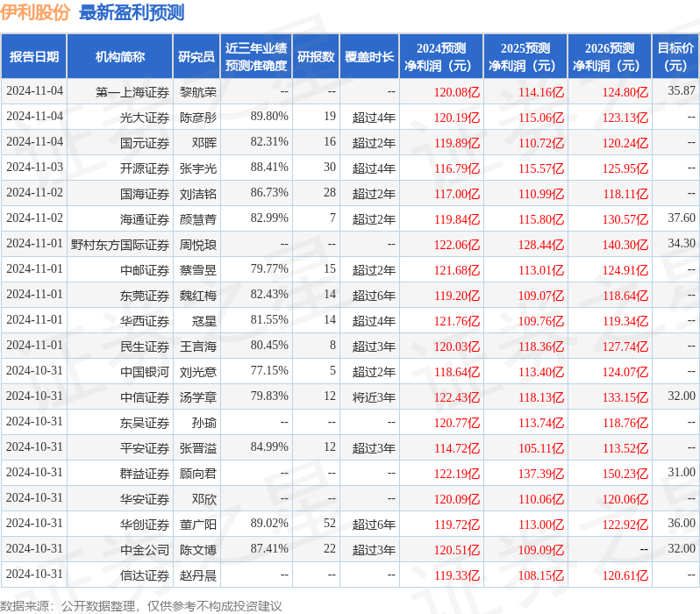Click researcher name 蔡雪昱
This screenshot has width=700, height=614.
tap(198, 271)
